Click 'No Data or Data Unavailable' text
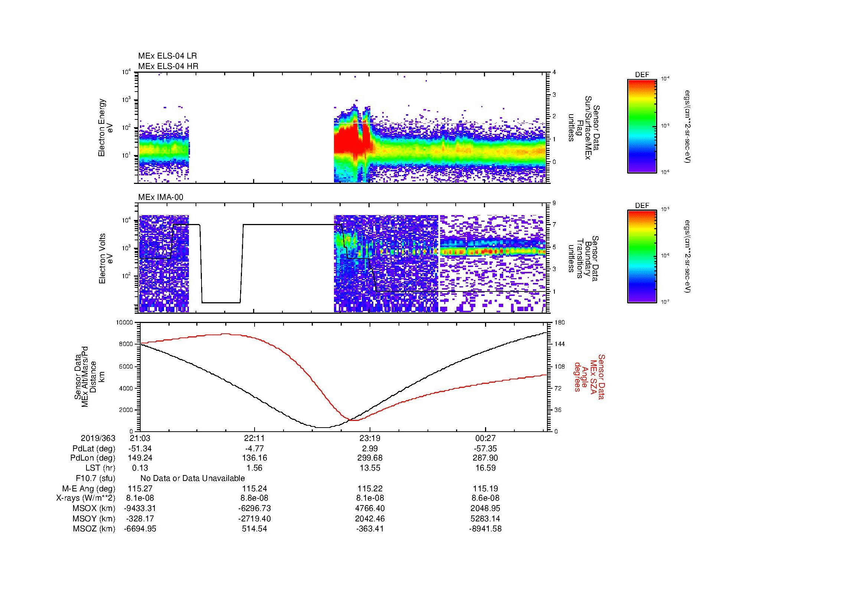This screenshot has height=613, width=868. pos(193,478)
